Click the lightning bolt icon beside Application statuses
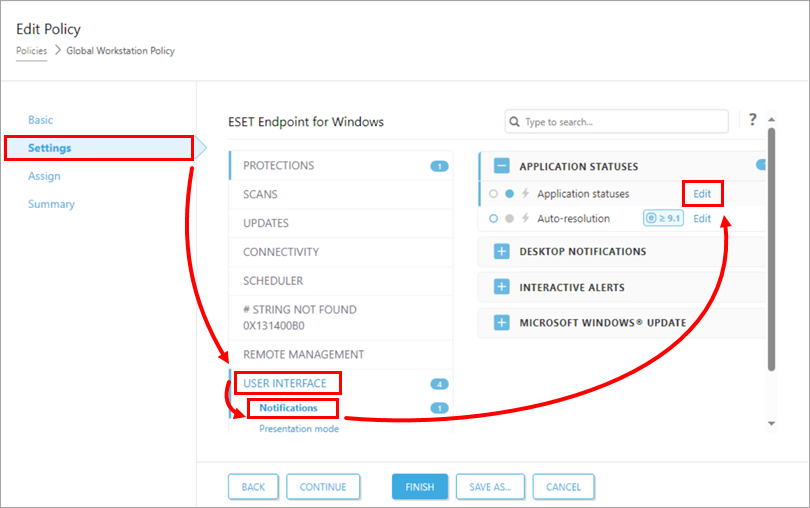This screenshot has width=810, height=508. [526, 194]
